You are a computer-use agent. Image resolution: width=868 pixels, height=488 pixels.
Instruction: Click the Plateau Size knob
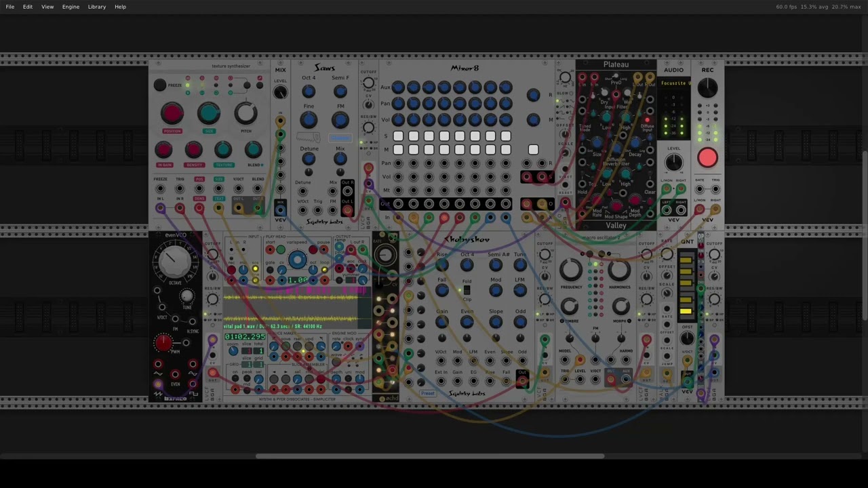[x=597, y=144]
